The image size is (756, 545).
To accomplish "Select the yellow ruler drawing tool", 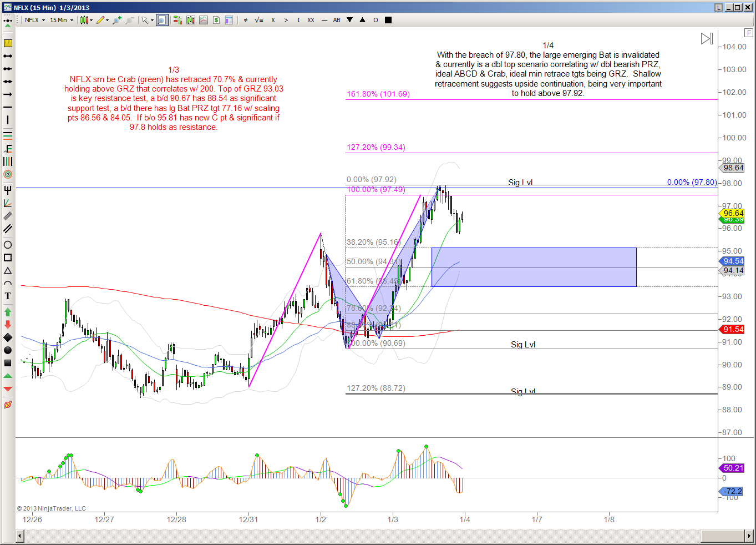I will (x=8, y=43).
